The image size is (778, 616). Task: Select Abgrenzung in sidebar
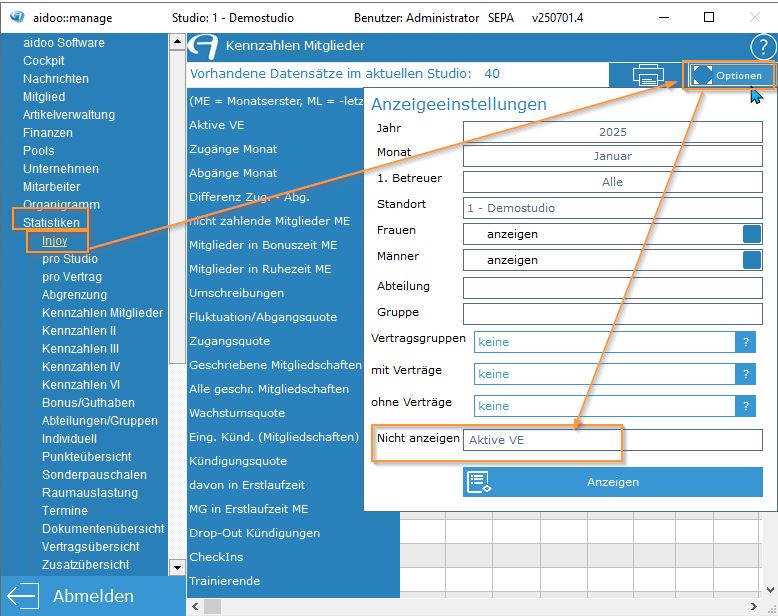(x=74, y=295)
